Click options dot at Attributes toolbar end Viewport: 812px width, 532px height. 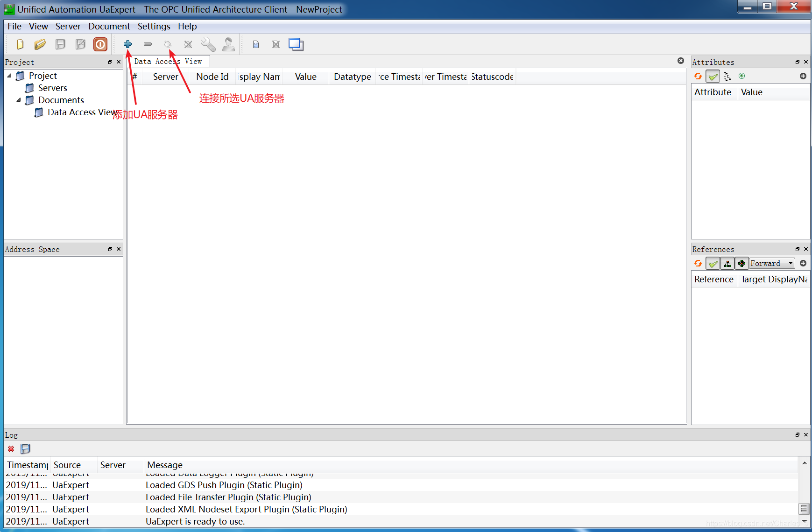pos(803,76)
